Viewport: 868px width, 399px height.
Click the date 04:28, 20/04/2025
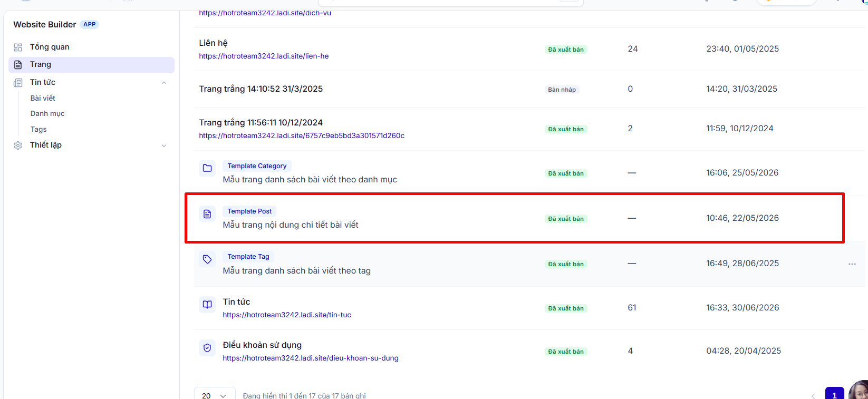(x=744, y=351)
